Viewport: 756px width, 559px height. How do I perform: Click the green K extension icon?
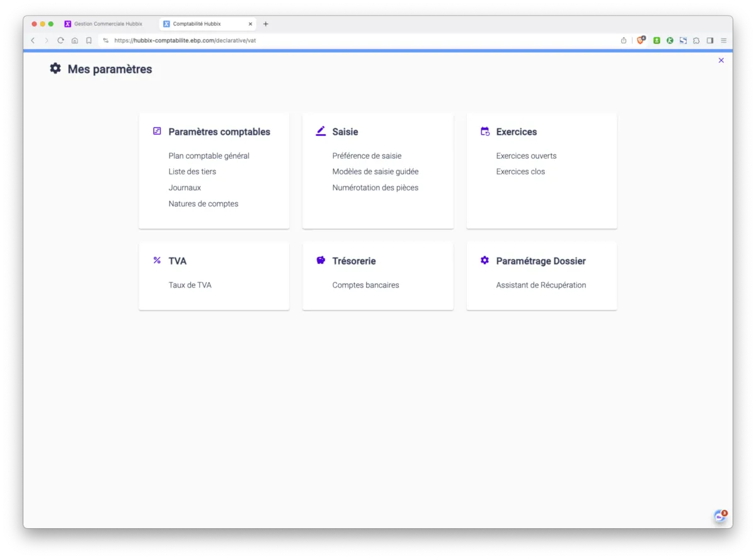670,40
